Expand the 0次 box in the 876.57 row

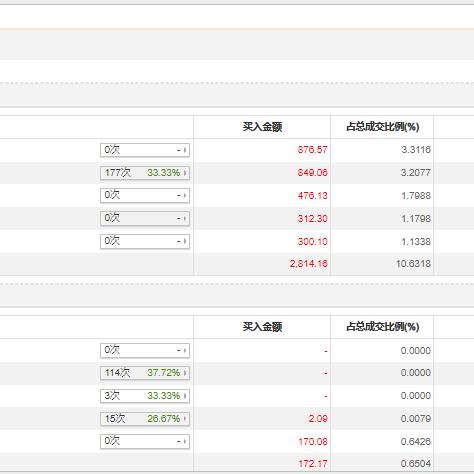tap(145, 150)
